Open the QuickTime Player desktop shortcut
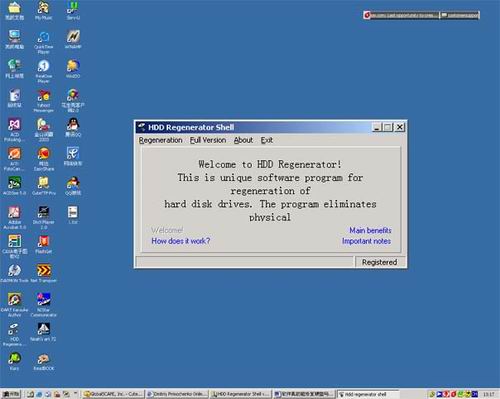Screen dimensions: 500x399 tap(43, 42)
